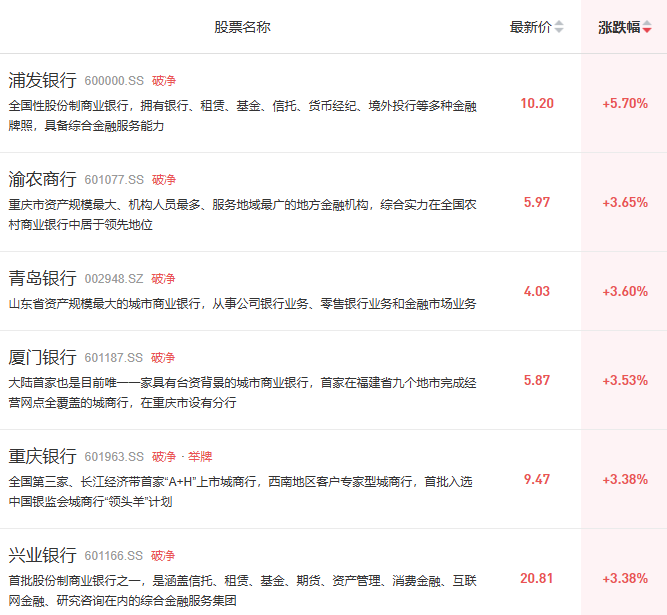The image size is (667, 615).
Task: Click stock code 601077.SS
Action: coord(114,180)
